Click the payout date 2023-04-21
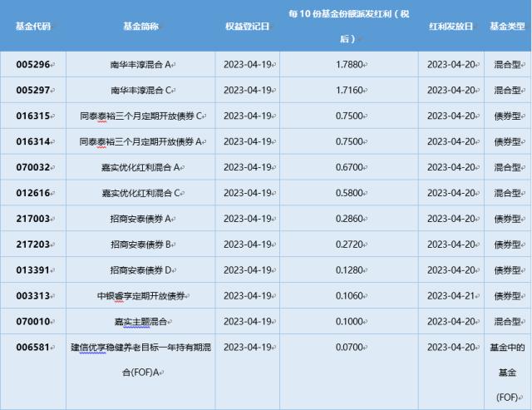532x410 pixels. [x=451, y=295]
